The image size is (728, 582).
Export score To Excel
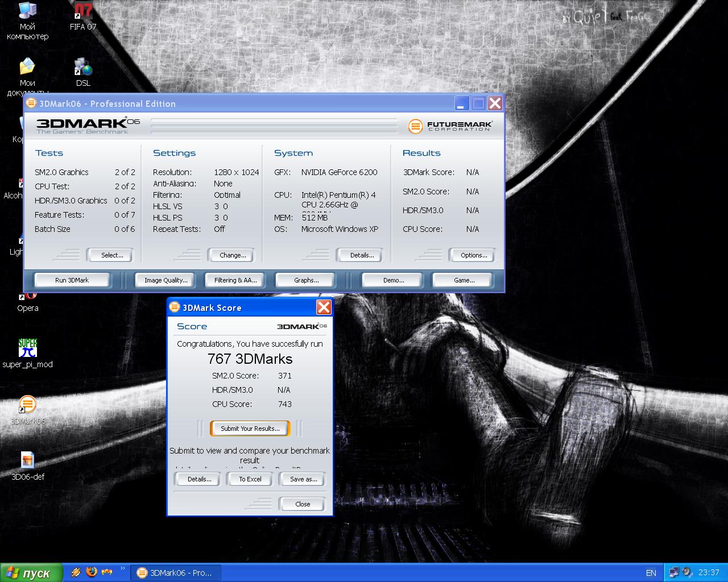[250, 479]
